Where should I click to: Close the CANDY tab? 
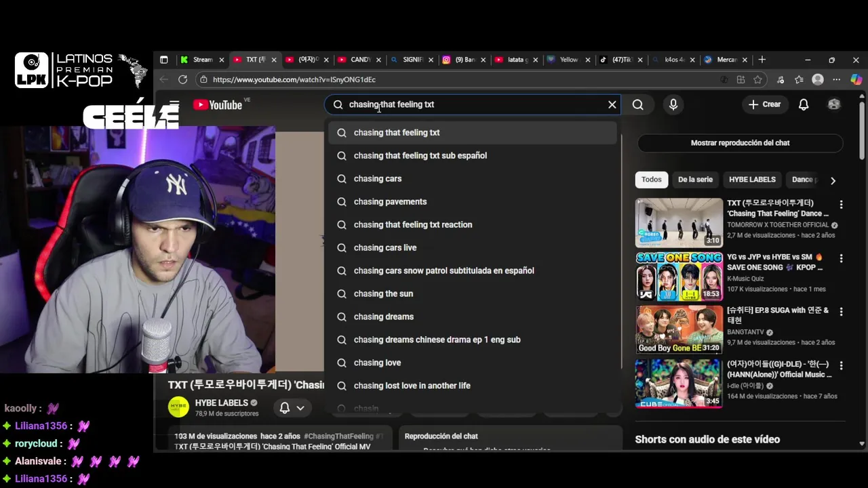[378, 60]
